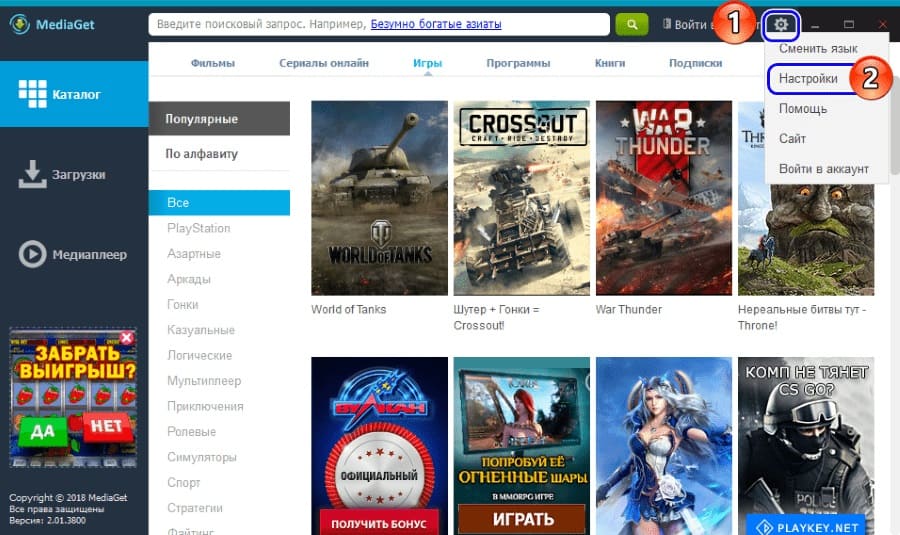Click the НЕТ button in the ad
The image size is (900, 535).
(x=107, y=427)
